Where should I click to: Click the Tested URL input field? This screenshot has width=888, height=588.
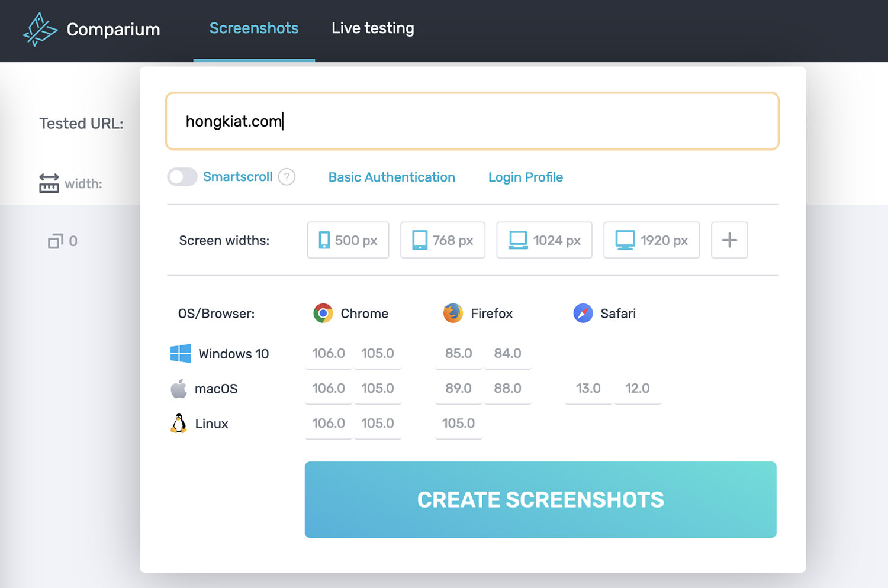(472, 121)
